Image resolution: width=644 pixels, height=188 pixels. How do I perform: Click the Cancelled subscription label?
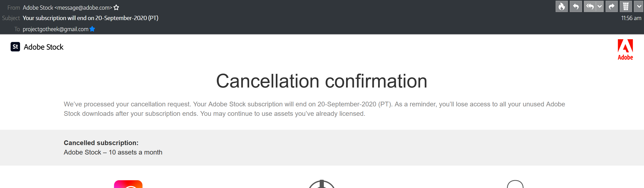coord(101,143)
